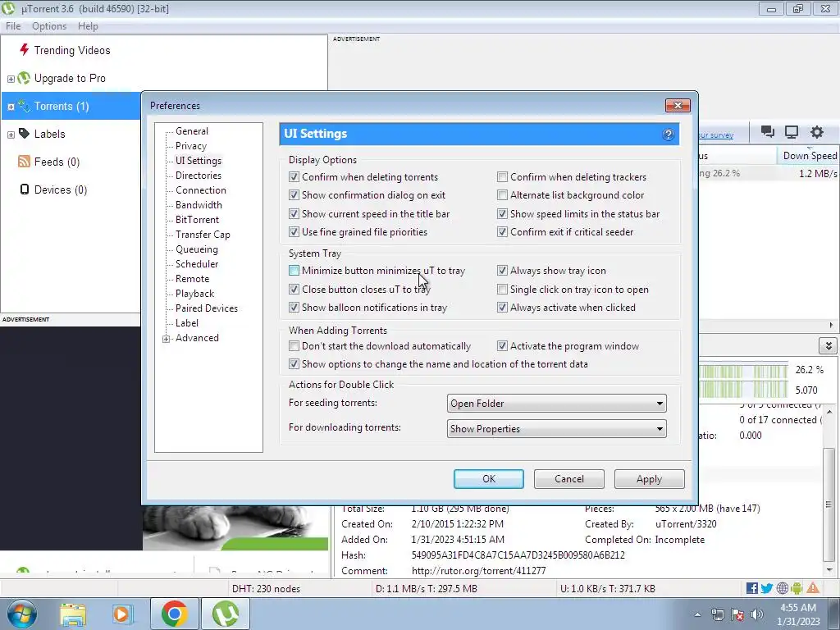Open the Trending Videos lightning icon
The width and height of the screenshot is (840, 630).
24,50
